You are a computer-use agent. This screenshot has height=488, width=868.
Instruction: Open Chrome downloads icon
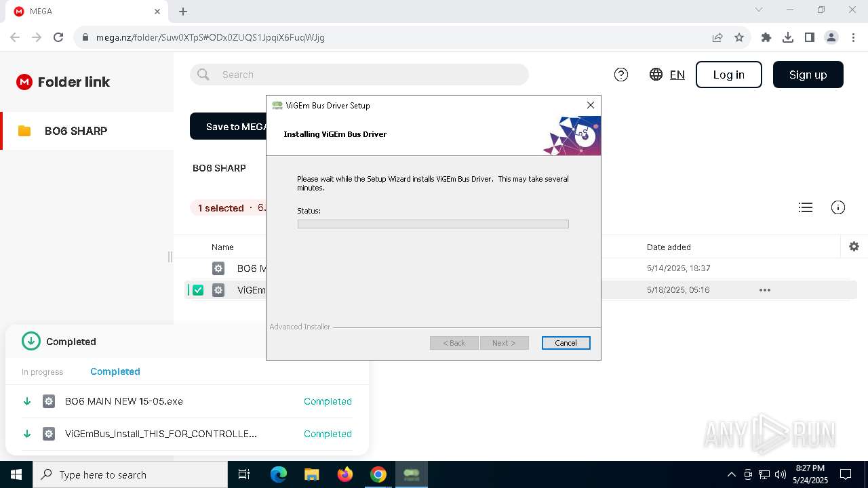click(788, 37)
